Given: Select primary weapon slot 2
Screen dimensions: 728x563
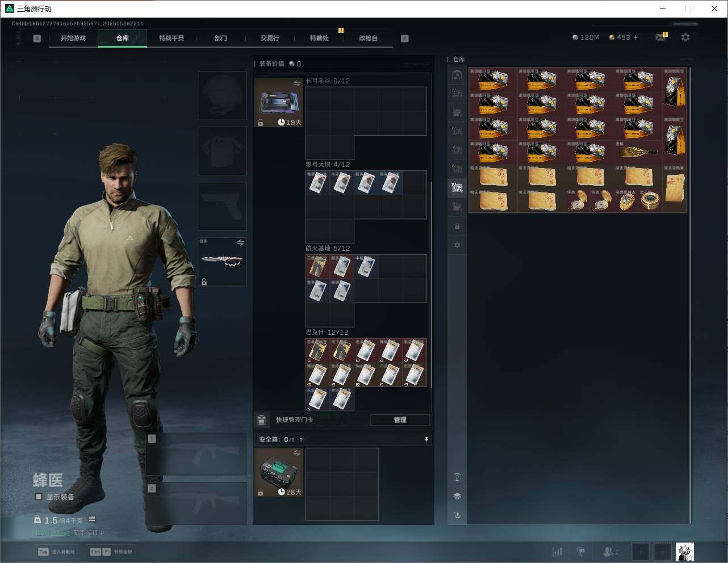Looking at the screenshot, I should pos(196,503).
